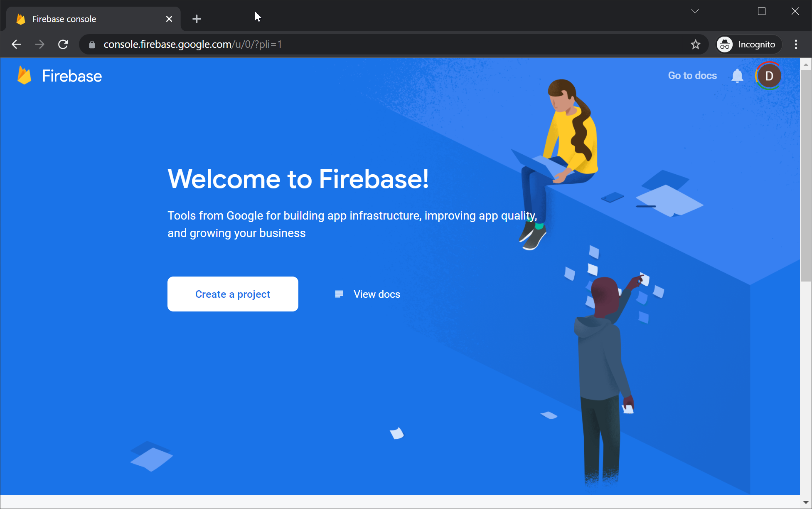The height and width of the screenshot is (509, 812).
Task: Open a new browser tab
Action: [x=197, y=19]
